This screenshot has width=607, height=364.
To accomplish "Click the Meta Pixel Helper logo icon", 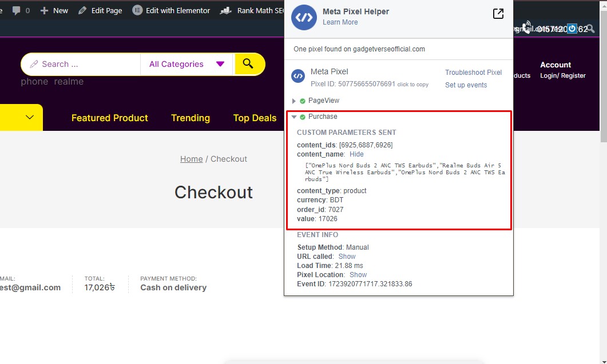I will point(304,17).
